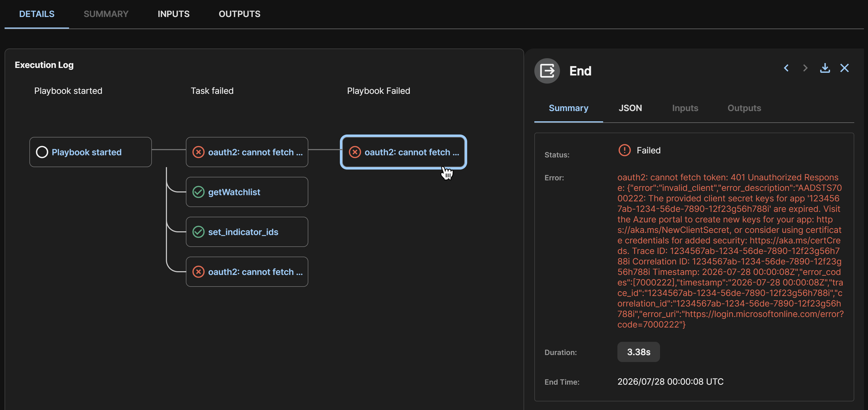Open the Inputs tab in End panel
Viewport: 868px width, 410px height.
(685, 108)
